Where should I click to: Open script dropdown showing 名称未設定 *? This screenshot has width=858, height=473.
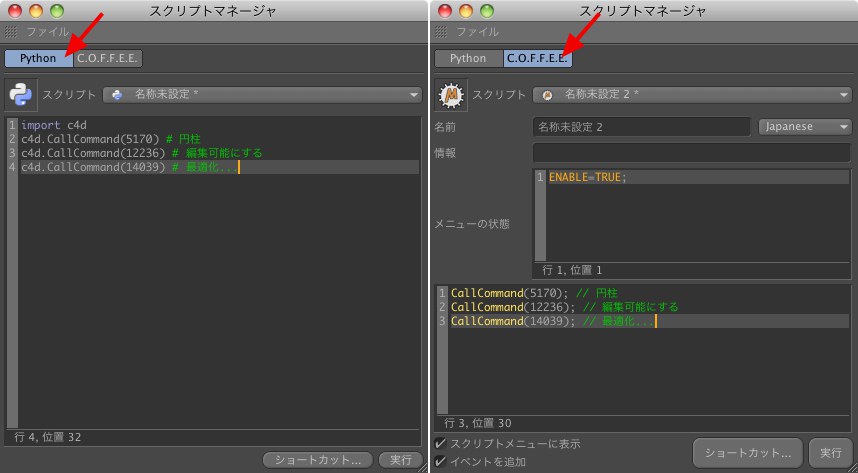(x=263, y=95)
